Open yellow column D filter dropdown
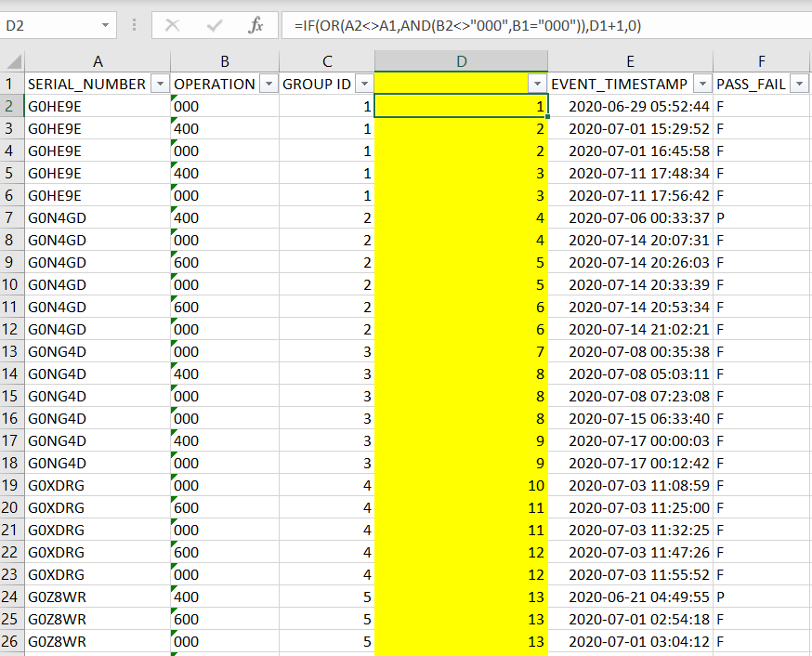The width and height of the screenshot is (812, 656). point(536,85)
